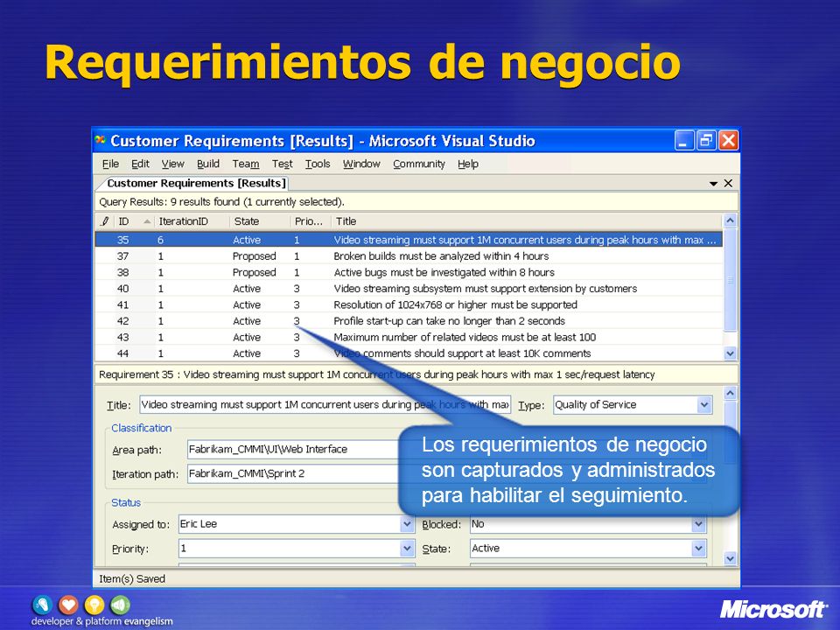Click the results list scroll down arrow

coord(730,353)
